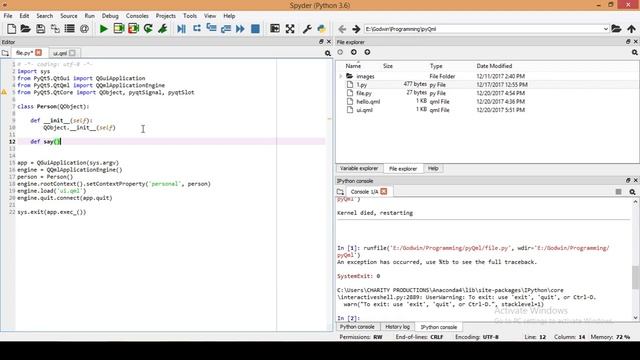Open Preferences with the wrench icon
The height and width of the screenshot is (360, 640).
(x=307, y=29)
